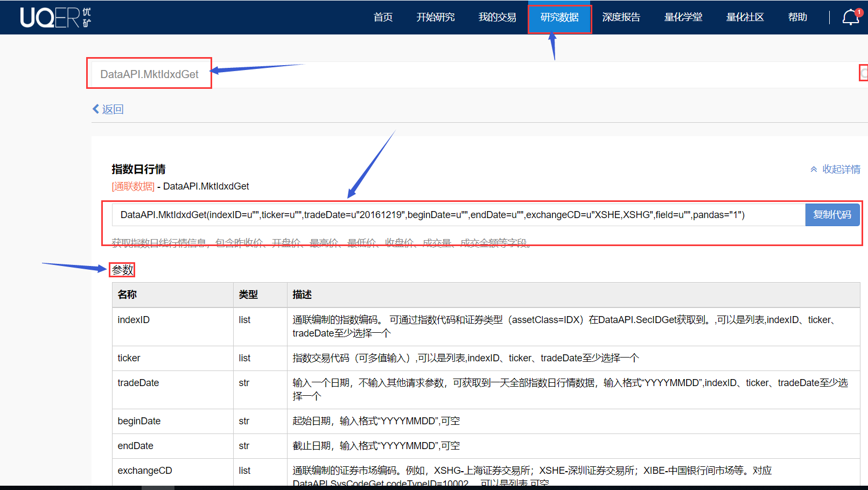Open the 开始研究 menu
The width and height of the screenshot is (868, 490).
(436, 17)
